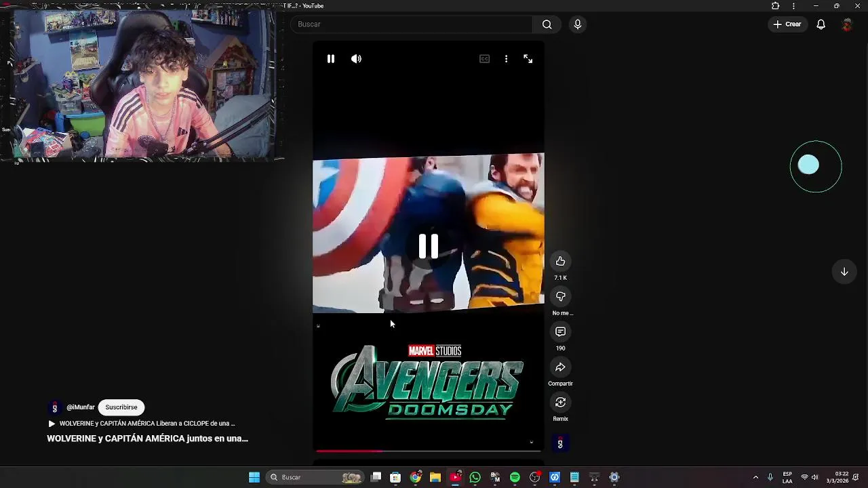Open the account avatar menu

(x=847, y=25)
